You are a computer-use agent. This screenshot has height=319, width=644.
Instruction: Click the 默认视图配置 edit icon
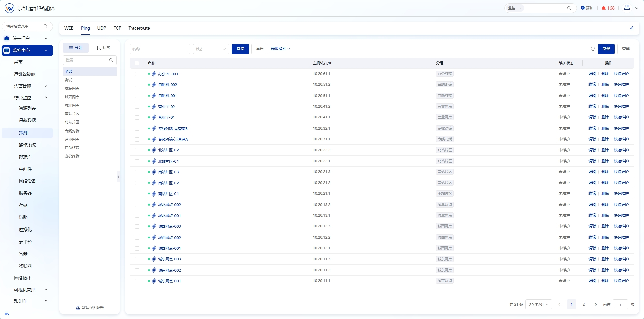[78, 308]
